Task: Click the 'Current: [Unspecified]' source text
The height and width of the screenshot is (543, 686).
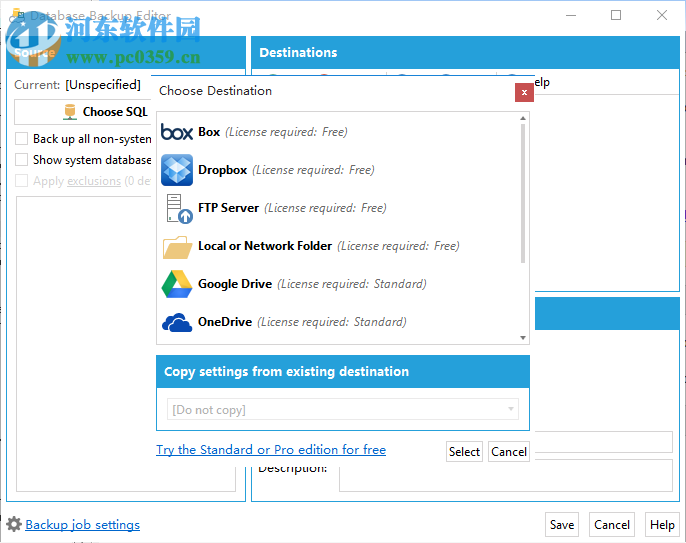Action: (x=77, y=85)
